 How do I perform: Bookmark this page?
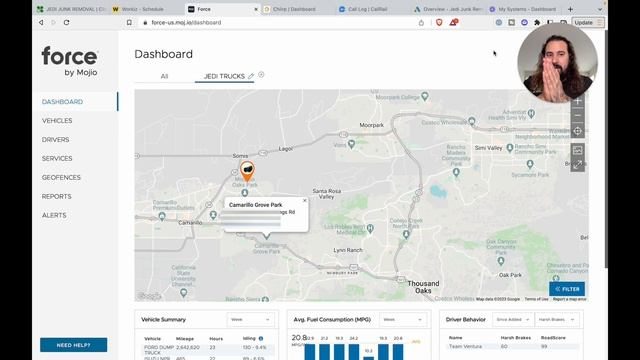[129, 22]
